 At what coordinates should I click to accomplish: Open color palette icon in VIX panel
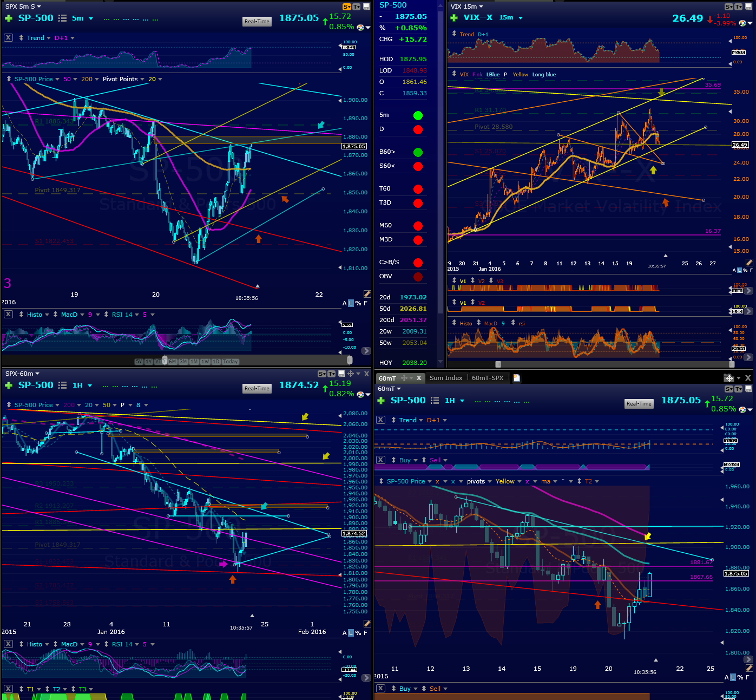(742, 23)
